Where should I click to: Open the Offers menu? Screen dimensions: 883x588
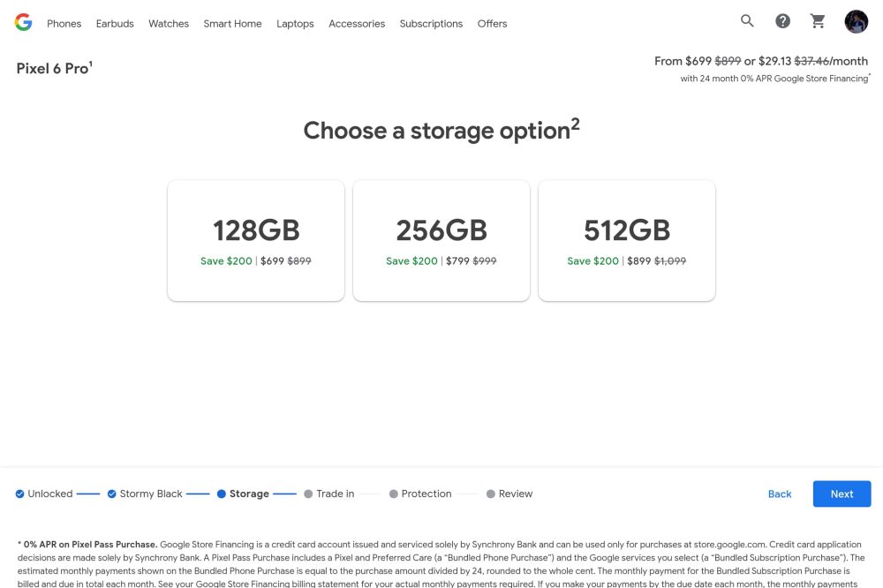[x=492, y=24]
